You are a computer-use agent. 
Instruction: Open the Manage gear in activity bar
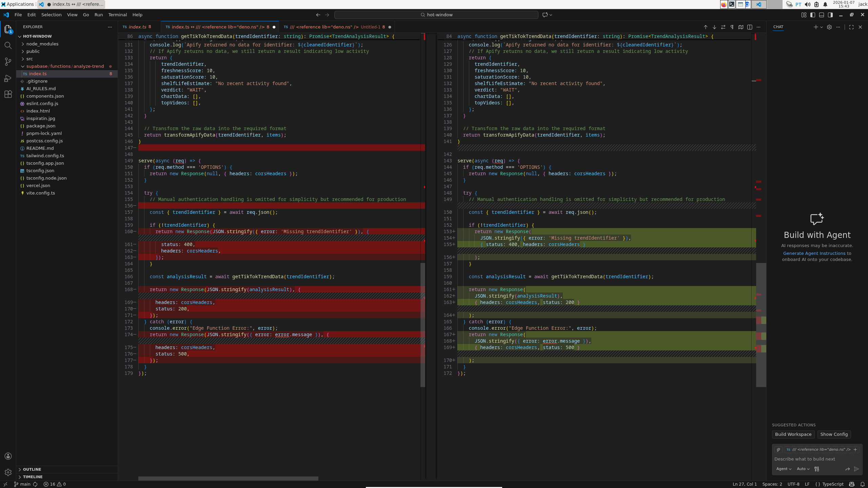(8, 472)
